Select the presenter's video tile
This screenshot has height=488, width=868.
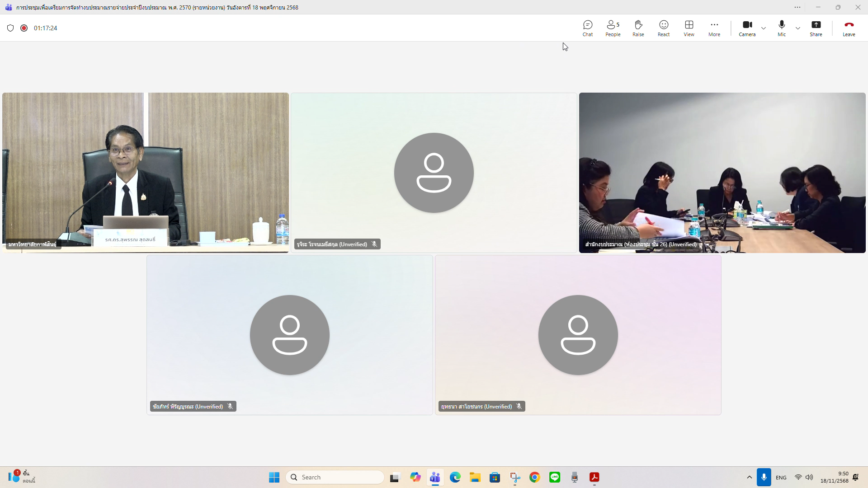[145, 172]
